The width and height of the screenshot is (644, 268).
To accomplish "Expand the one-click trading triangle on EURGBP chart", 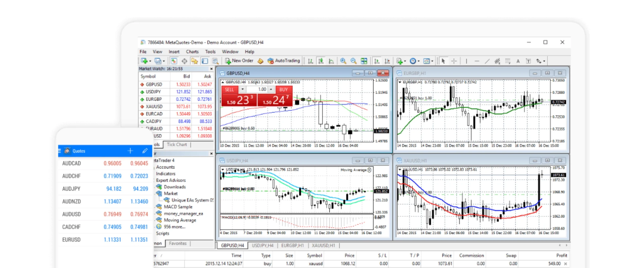I will tap(400, 82).
